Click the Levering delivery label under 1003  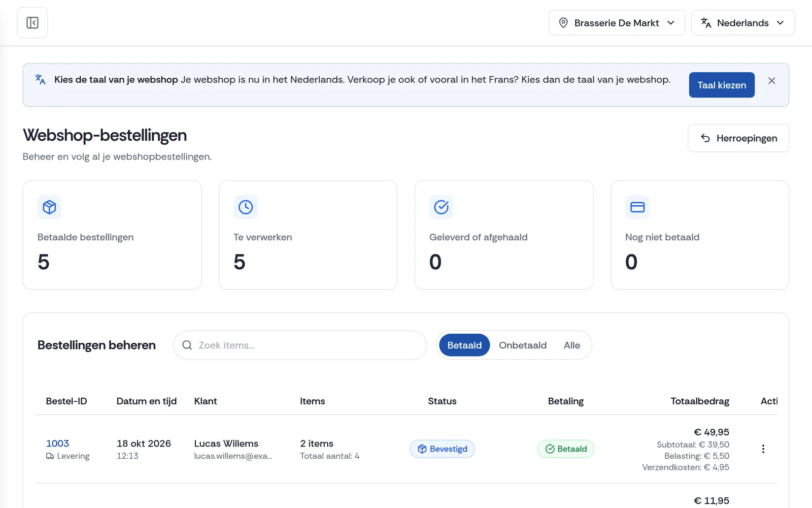[x=68, y=456]
